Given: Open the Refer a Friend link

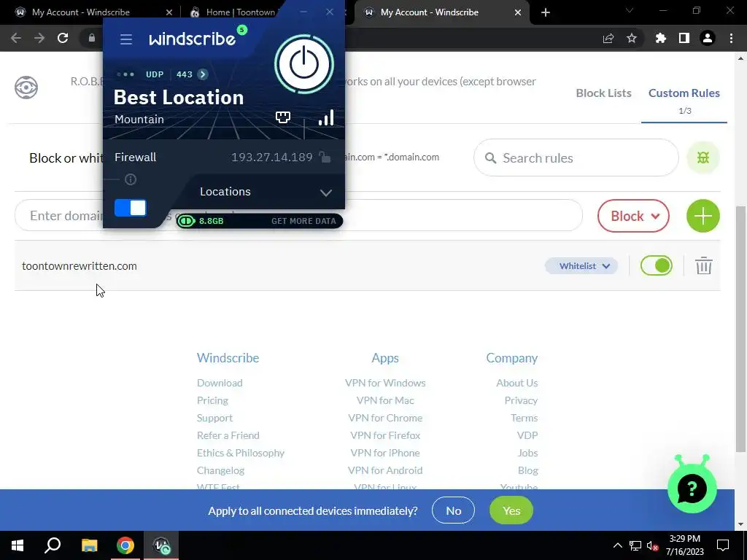Looking at the screenshot, I should point(228,435).
